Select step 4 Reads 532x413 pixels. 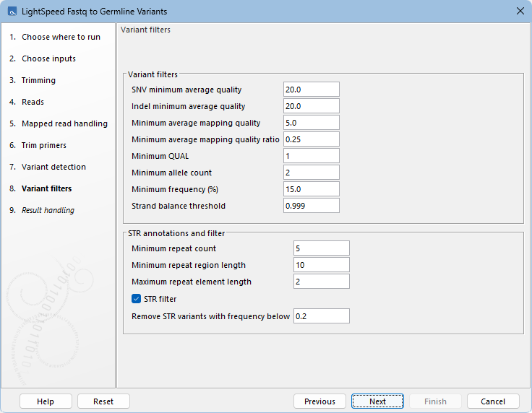pyautogui.click(x=27, y=102)
